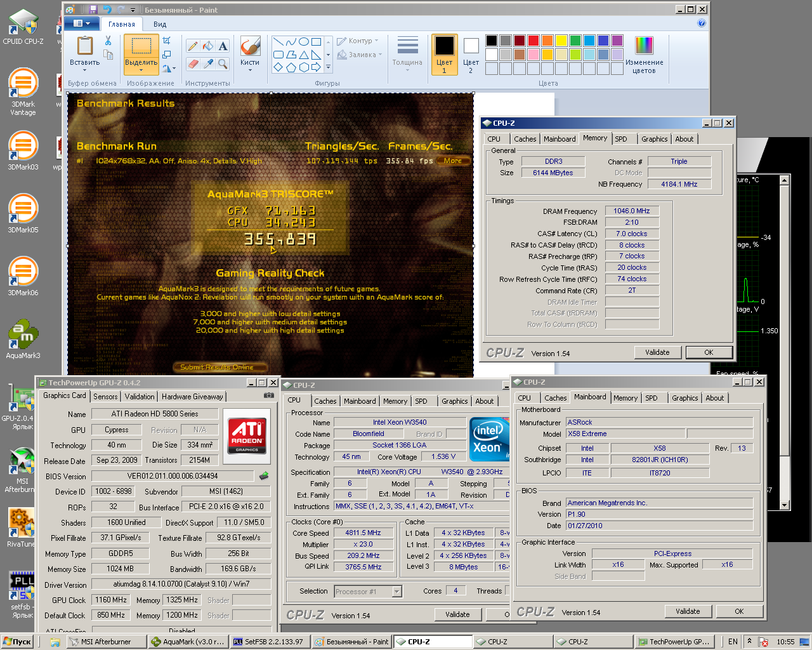This screenshot has height=650, width=812.
Task: Pick the purple color swatch in palette
Action: pyautogui.click(x=617, y=41)
